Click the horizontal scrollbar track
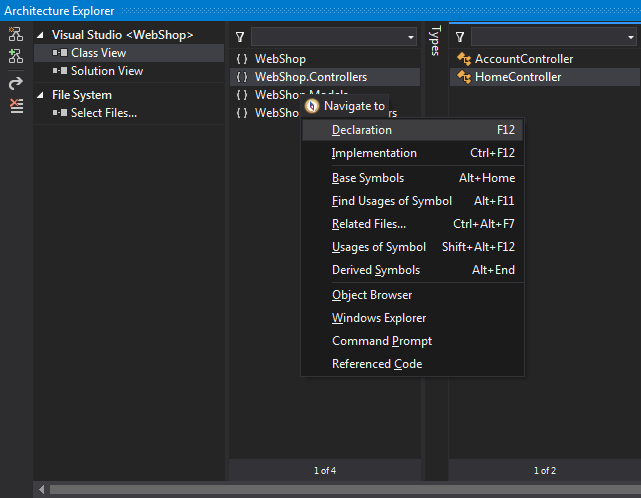This screenshot has width=641, height=498. 345,489
